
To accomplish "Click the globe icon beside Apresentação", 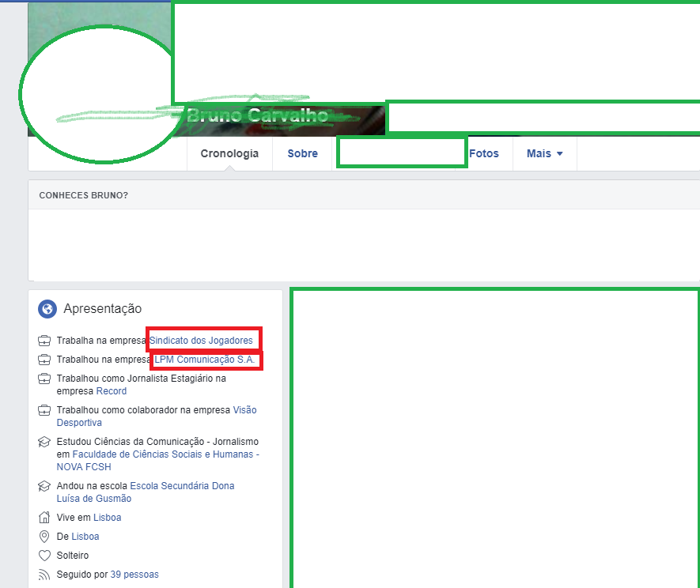I will (47, 309).
